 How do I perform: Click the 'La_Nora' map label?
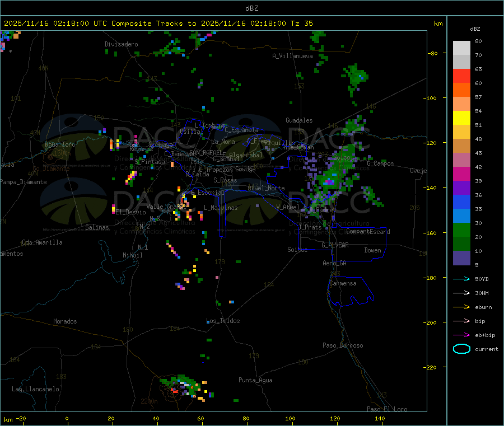pyautogui.click(x=223, y=142)
